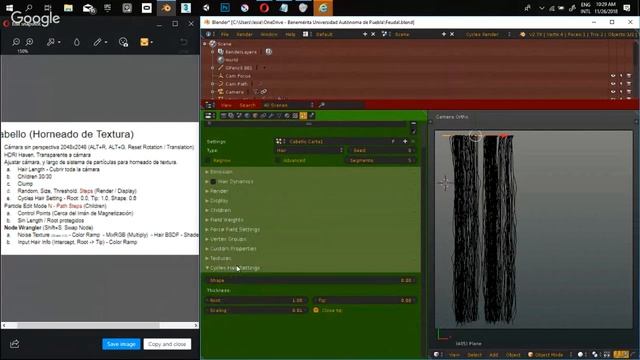Screen dimensions: 640x360
Task: Click the add new particle settings plus icon
Action: (x=405, y=141)
